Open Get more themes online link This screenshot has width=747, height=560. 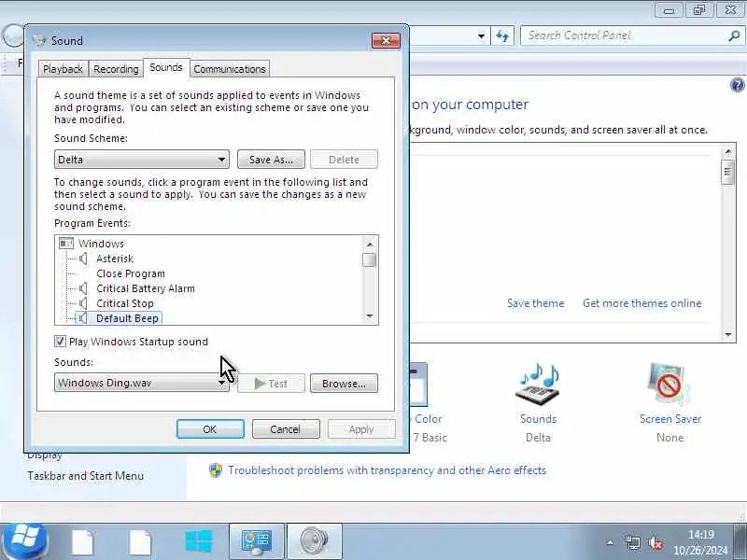tap(642, 303)
